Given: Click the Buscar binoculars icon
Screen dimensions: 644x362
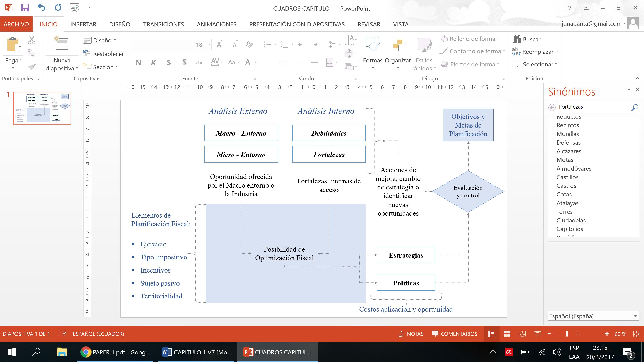Looking at the screenshot, I should [x=517, y=39].
